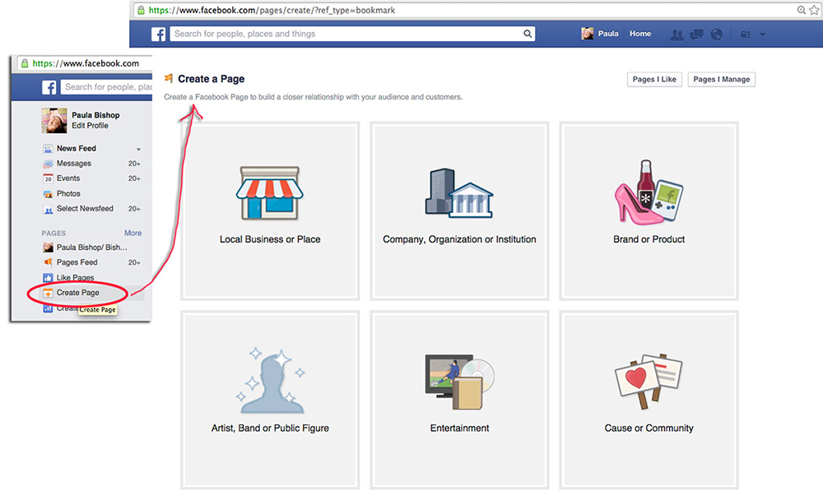The height and width of the screenshot is (504, 823).
Task: Open News Feed in the sidebar
Action: click(76, 149)
